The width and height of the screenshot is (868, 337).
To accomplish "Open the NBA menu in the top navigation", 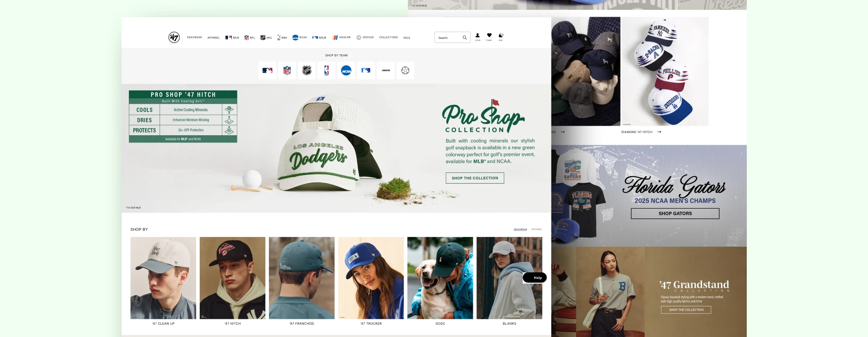I will tap(282, 38).
